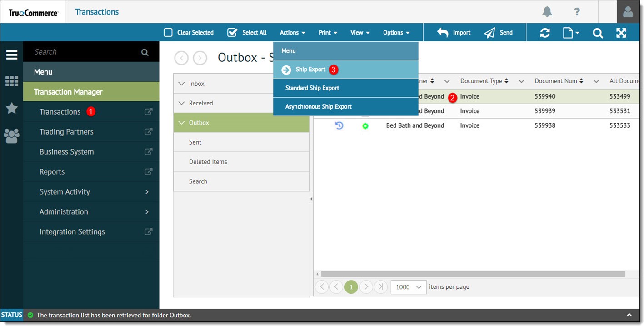
Task: Click the notification bell icon
Action: click(x=547, y=11)
